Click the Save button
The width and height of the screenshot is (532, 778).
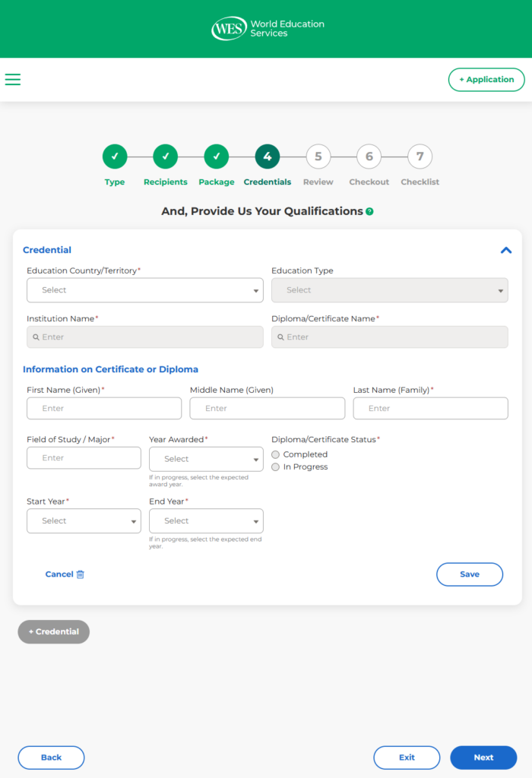pos(470,574)
